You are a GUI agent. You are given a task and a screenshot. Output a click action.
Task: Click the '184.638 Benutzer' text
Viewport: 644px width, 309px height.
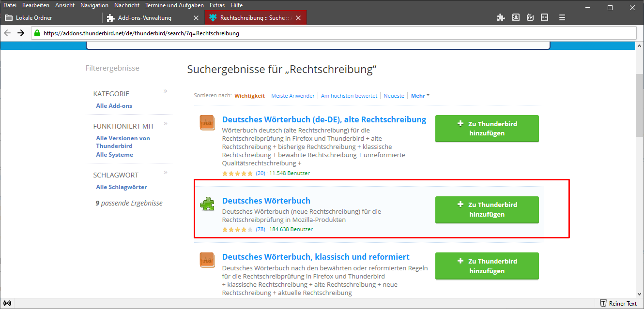(291, 229)
